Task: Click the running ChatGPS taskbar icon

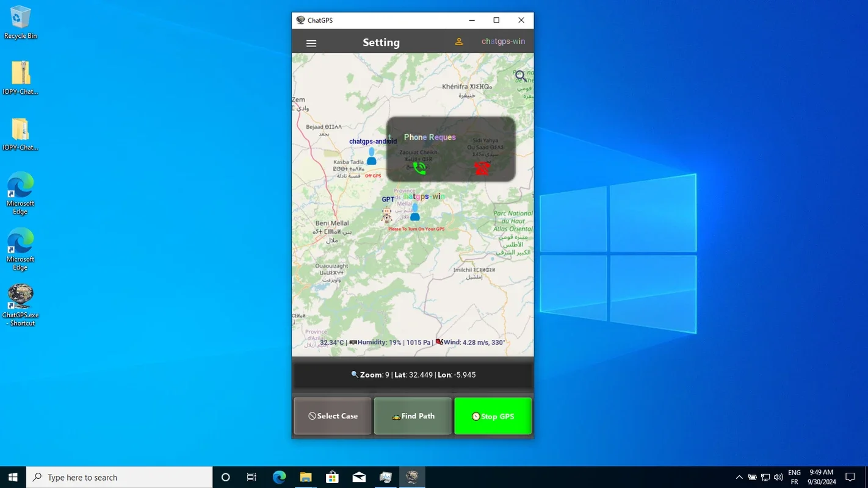Action: point(412,477)
